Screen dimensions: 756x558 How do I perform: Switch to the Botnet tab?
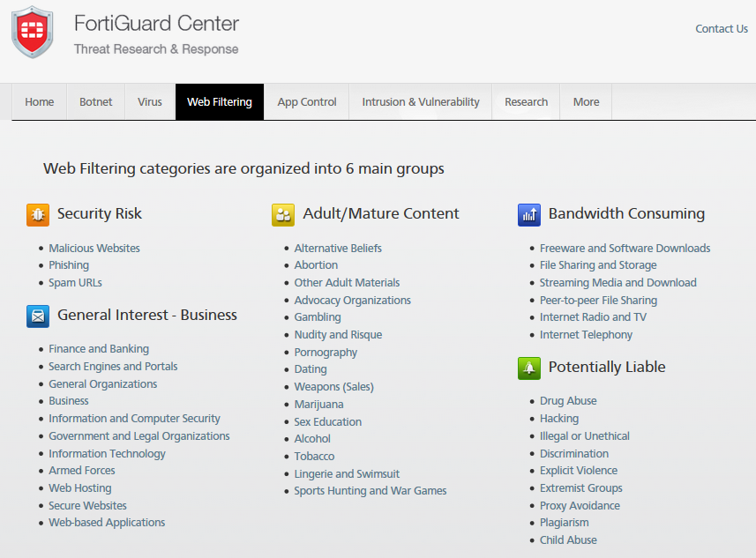pyautogui.click(x=96, y=101)
